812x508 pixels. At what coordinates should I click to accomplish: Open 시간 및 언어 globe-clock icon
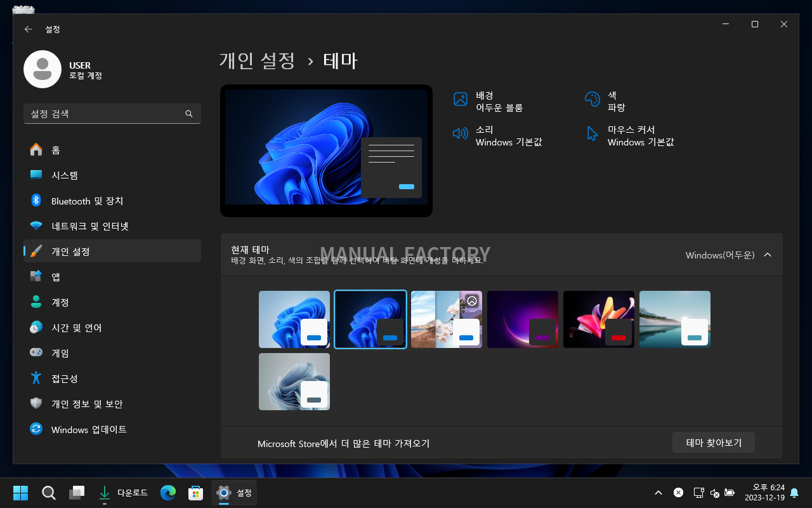tap(36, 328)
